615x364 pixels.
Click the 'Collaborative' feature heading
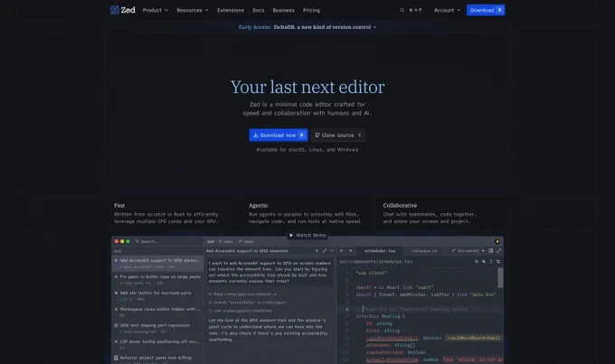[400, 205]
